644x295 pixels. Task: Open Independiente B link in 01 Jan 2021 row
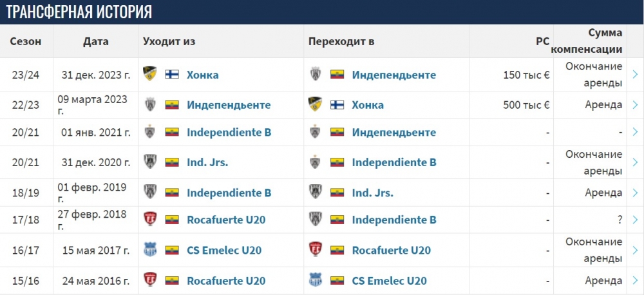point(229,132)
